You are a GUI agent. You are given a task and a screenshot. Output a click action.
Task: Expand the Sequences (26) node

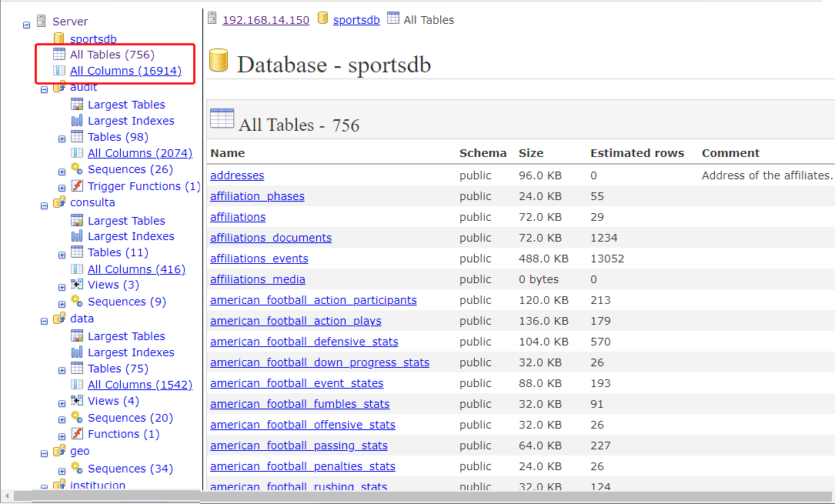point(62,172)
